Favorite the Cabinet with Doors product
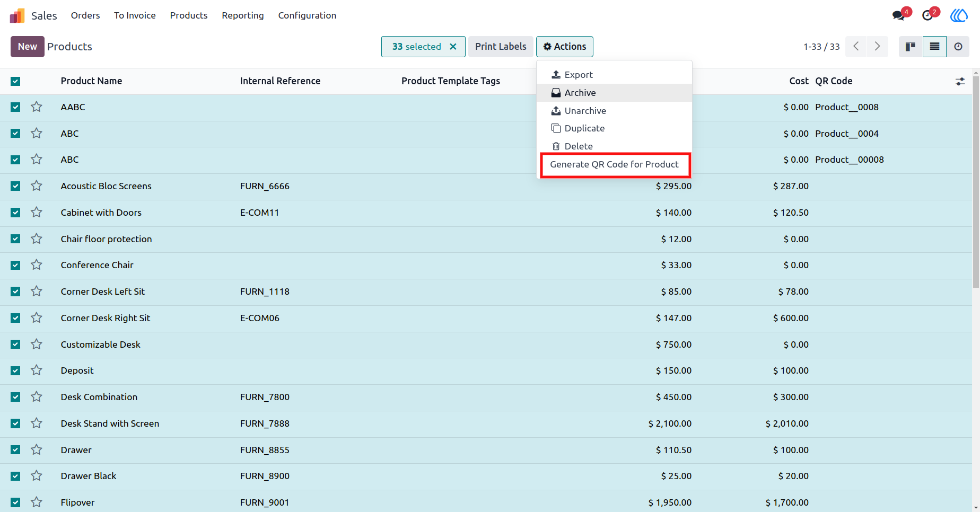Screen dimensions: 980x512 click(37, 213)
